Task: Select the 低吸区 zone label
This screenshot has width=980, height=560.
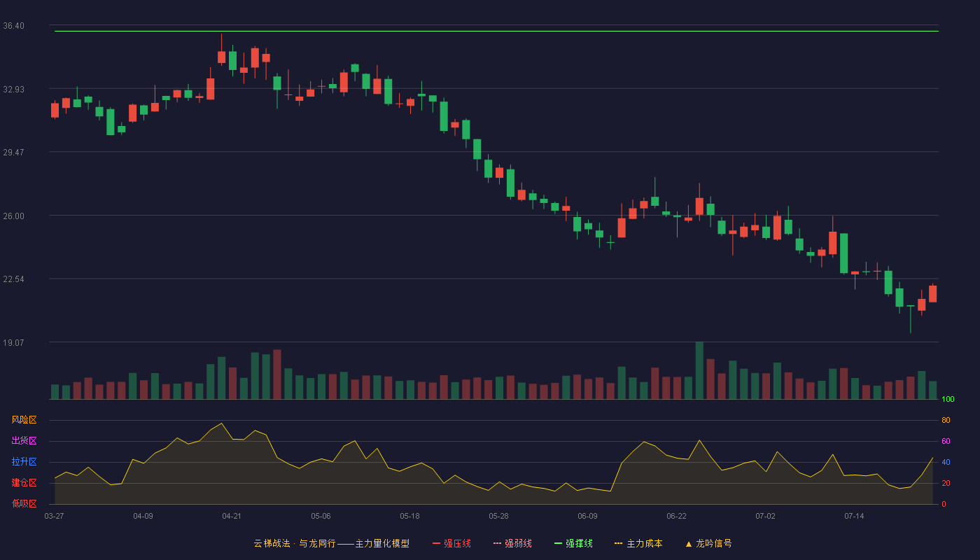Action: (24, 504)
